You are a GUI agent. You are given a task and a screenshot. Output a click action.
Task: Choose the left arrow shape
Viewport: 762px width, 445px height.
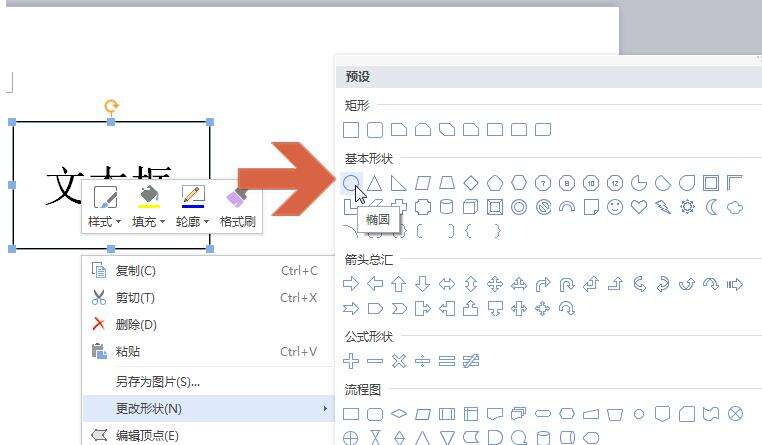(375, 284)
